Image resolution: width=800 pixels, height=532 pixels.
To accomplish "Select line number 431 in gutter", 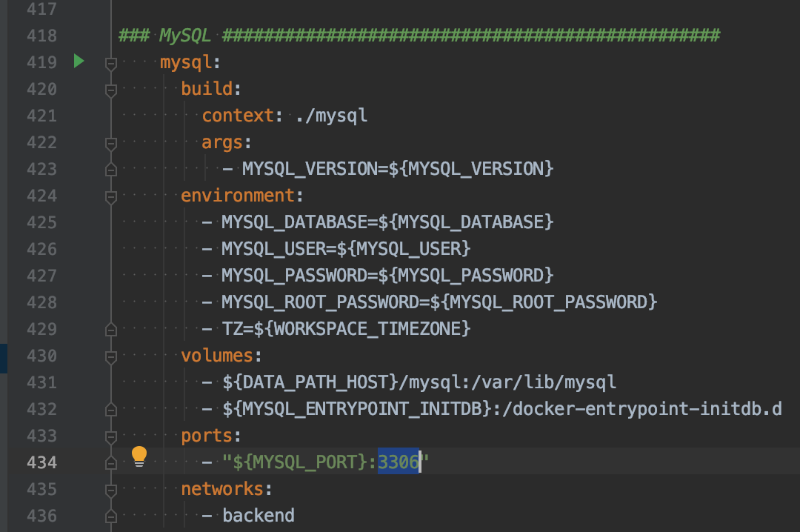I will 41,382.
